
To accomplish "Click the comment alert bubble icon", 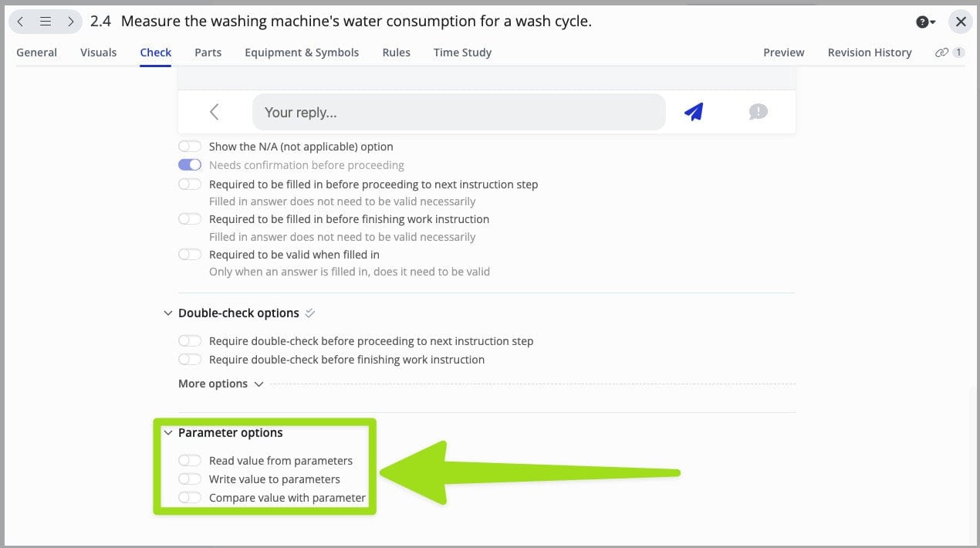I will 758,112.
